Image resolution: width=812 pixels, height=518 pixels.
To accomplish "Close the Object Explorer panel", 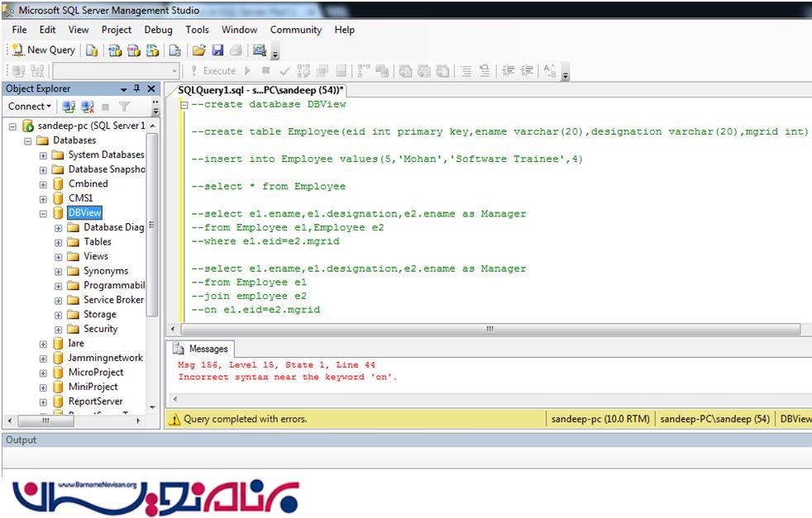I will (150, 88).
